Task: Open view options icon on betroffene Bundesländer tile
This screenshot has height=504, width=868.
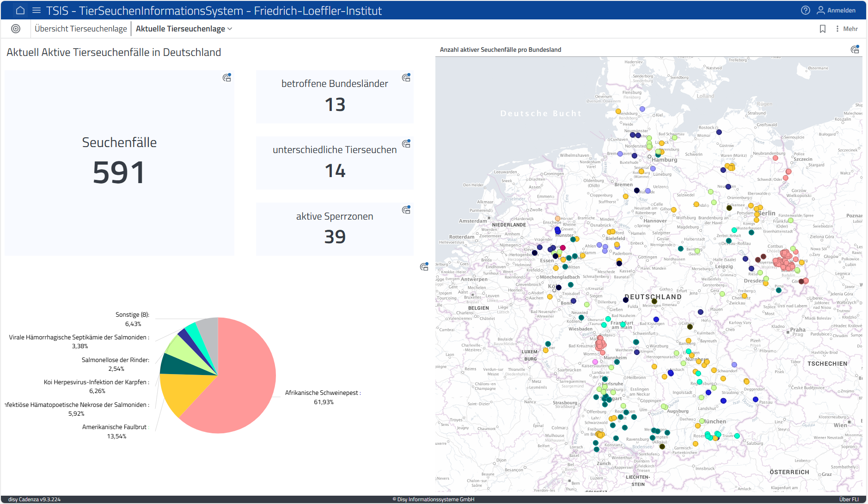Action: click(x=406, y=78)
